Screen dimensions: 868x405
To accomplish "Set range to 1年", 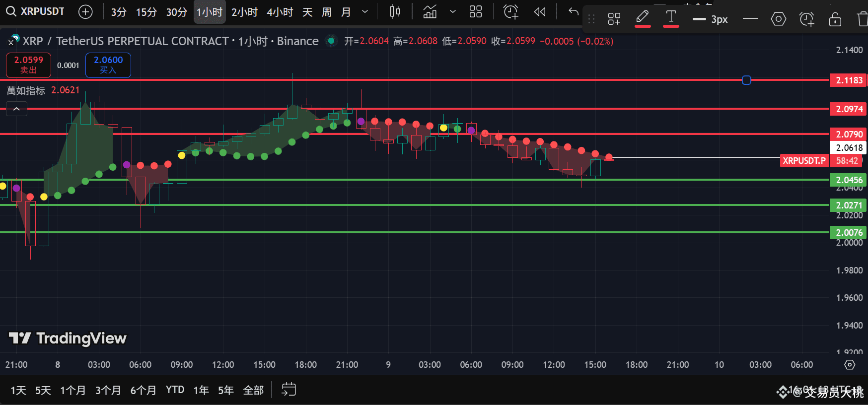I will (201, 391).
